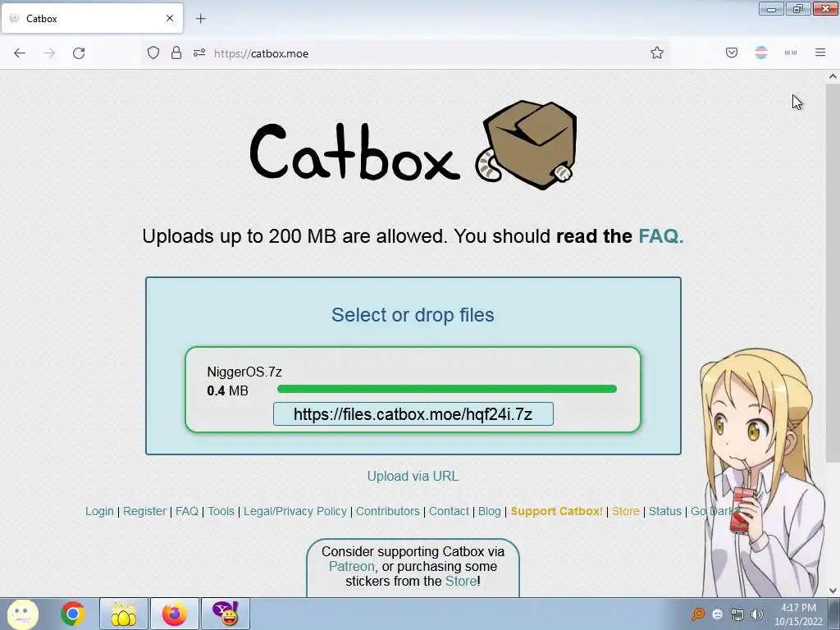This screenshot has width=840, height=630.
Task: Open the yellow folder taskbar icon
Action: 123,614
